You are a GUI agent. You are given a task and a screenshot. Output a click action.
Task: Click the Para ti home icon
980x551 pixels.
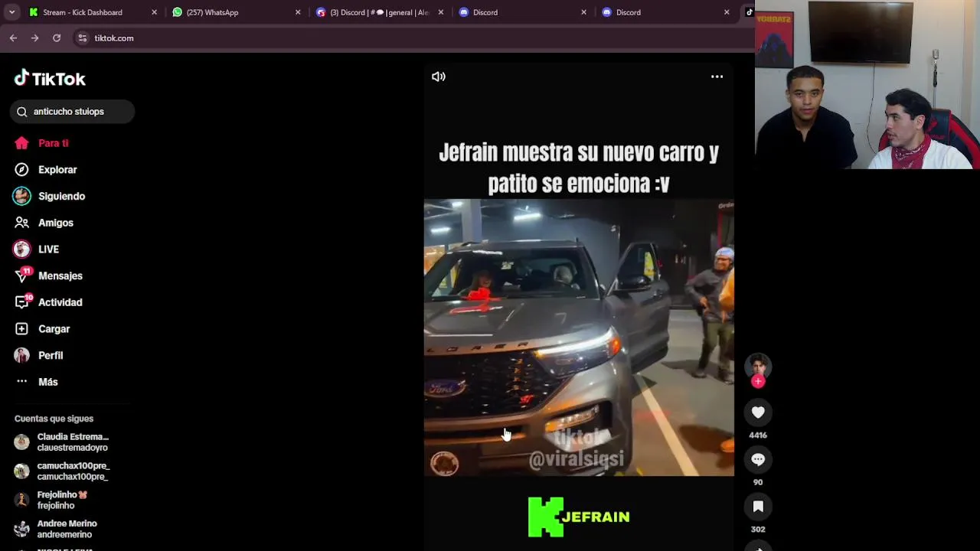coord(21,143)
